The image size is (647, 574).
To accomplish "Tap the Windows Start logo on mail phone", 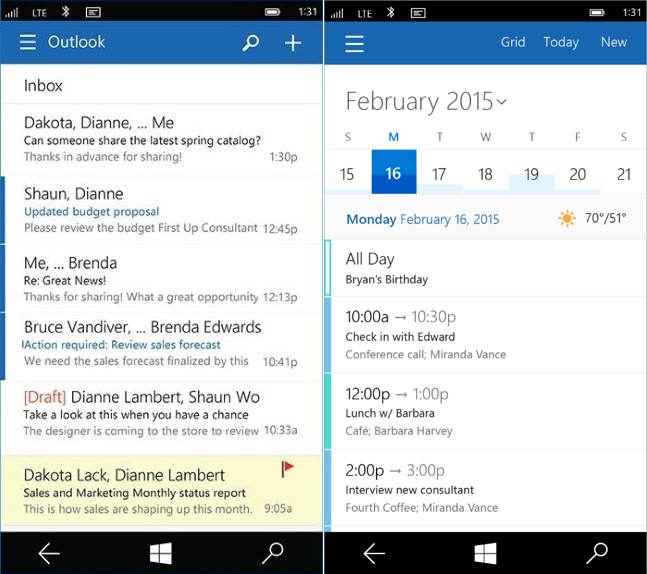I will tap(161, 553).
